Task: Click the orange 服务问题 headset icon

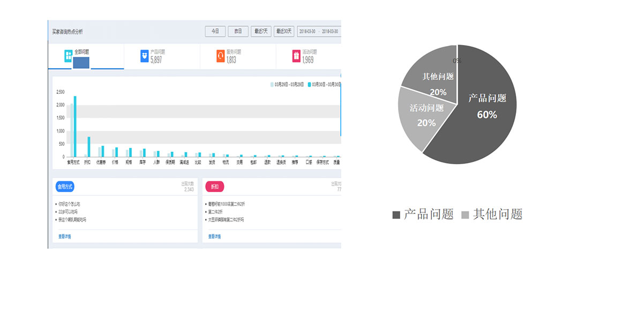Action: click(x=220, y=56)
